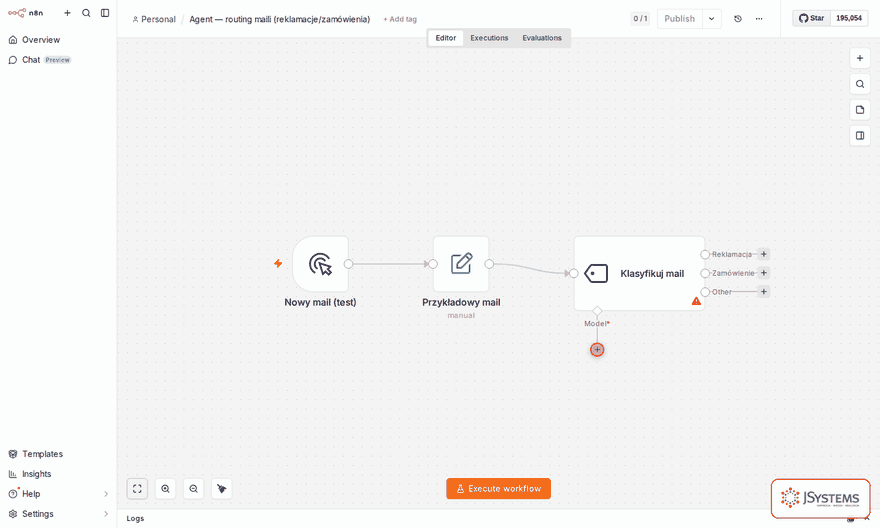
Task: Click the warning triangle on Klasyfikuj mail
Action: tap(696, 301)
